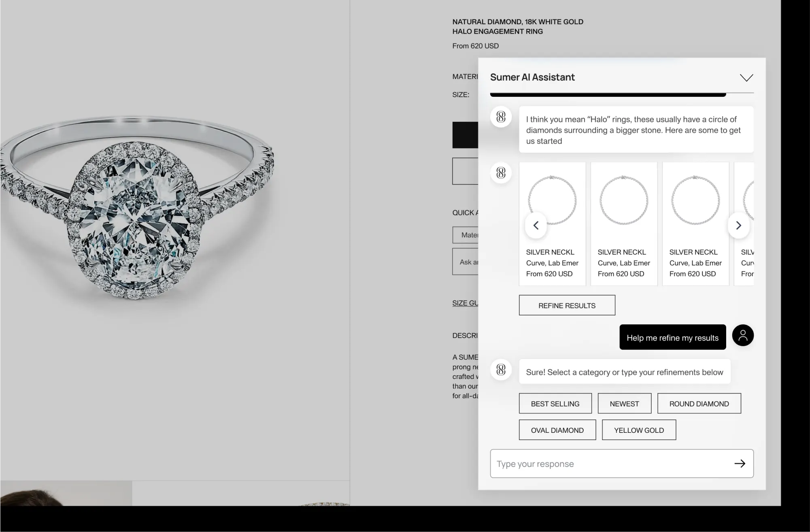Filter by Round Diamond
Image resolution: width=810 pixels, height=532 pixels.
coord(699,404)
